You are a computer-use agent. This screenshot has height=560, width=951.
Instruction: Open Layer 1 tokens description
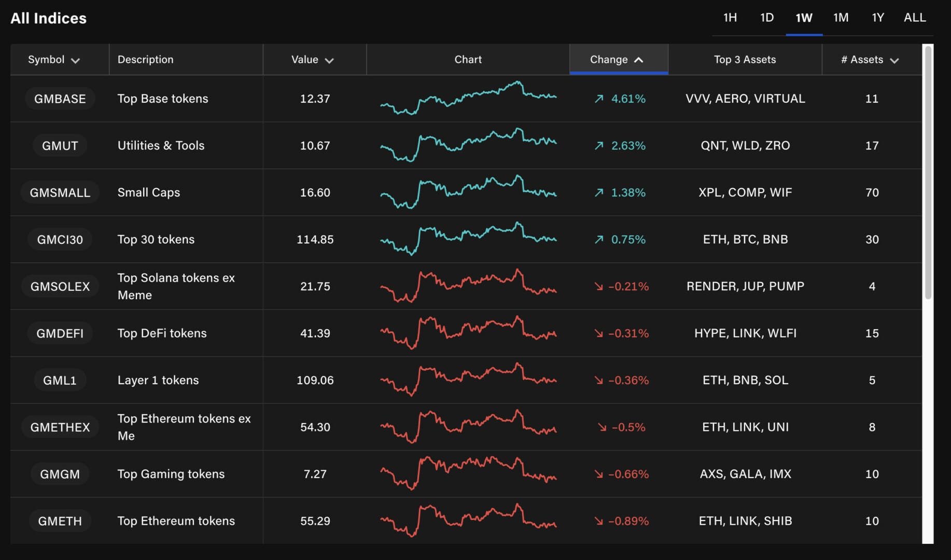click(x=158, y=380)
